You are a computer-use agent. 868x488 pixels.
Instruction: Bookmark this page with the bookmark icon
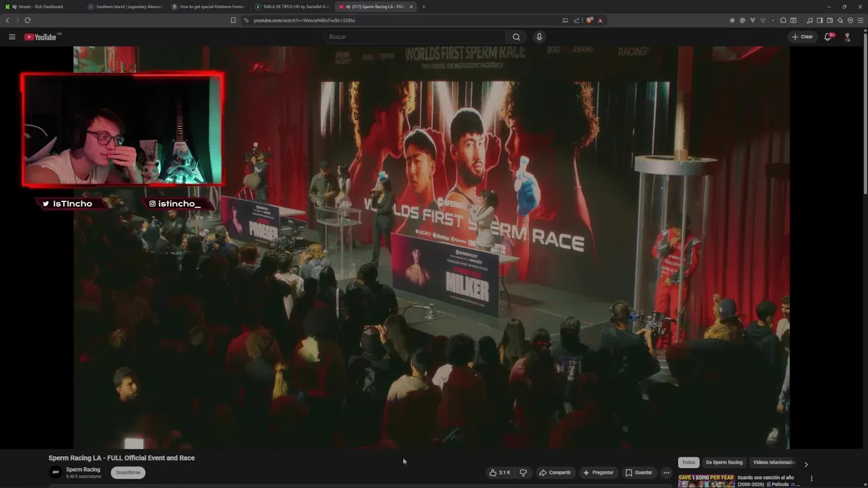[x=233, y=20]
